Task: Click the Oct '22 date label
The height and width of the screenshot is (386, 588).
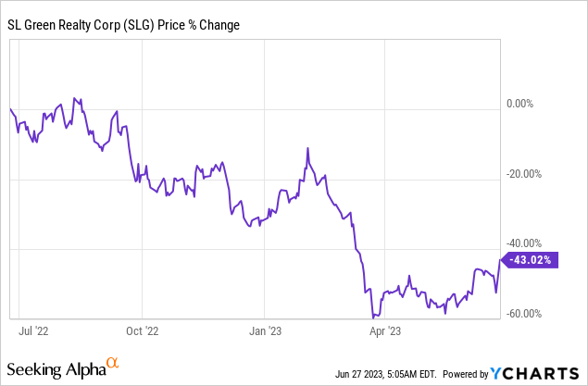Action: coord(142,329)
